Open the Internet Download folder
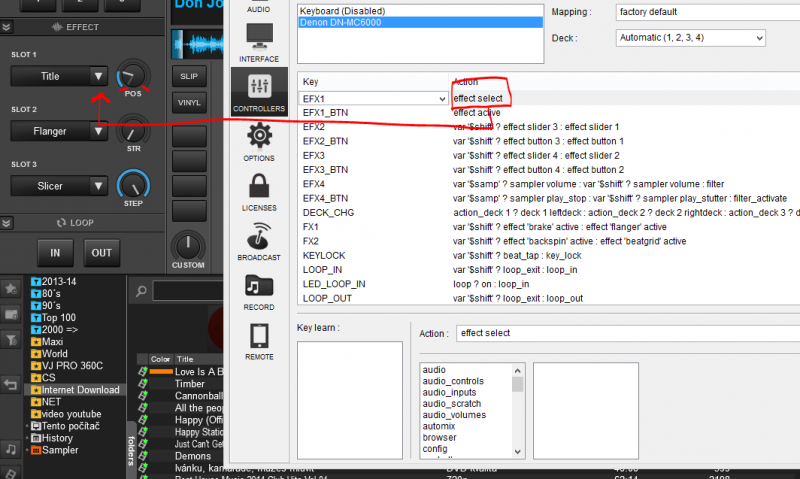The width and height of the screenshot is (800, 479). (76, 390)
